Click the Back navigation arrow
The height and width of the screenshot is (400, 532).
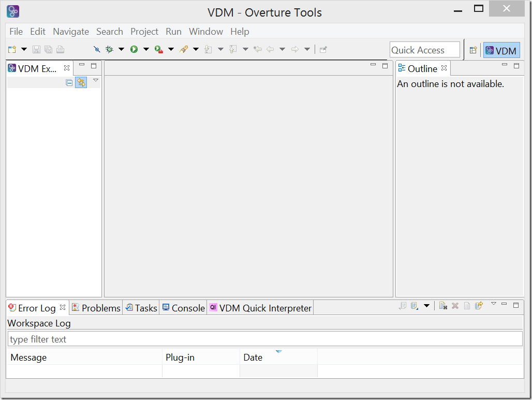click(270, 50)
